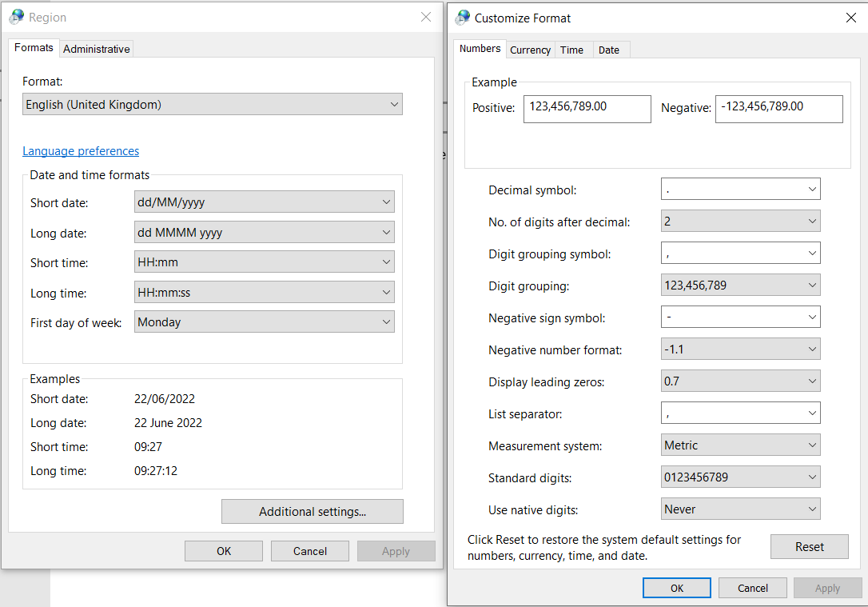Click the Customize Format globe icon
The height and width of the screenshot is (607, 868).
click(x=463, y=18)
